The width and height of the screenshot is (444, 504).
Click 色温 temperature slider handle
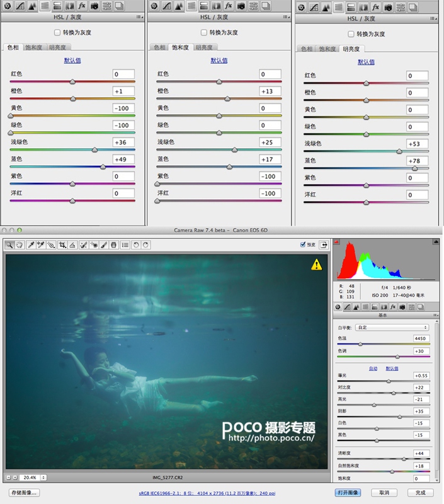(360, 344)
